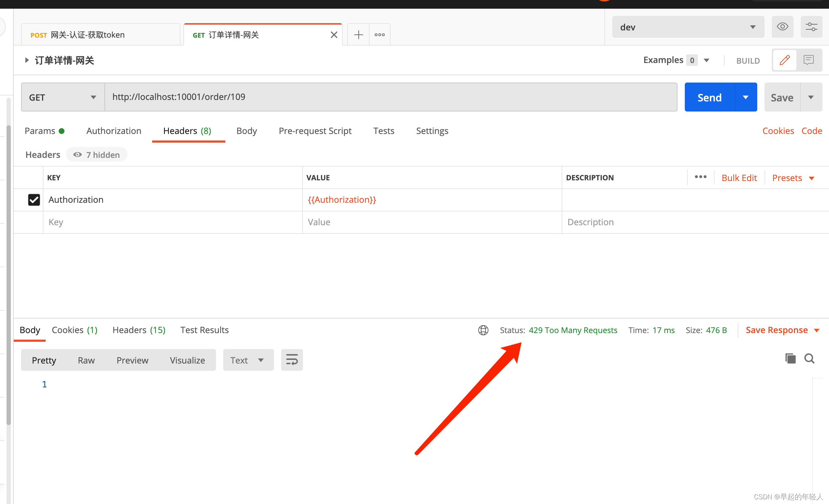Click the globe status bar icon
This screenshot has height=504, width=829.
[484, 329]
